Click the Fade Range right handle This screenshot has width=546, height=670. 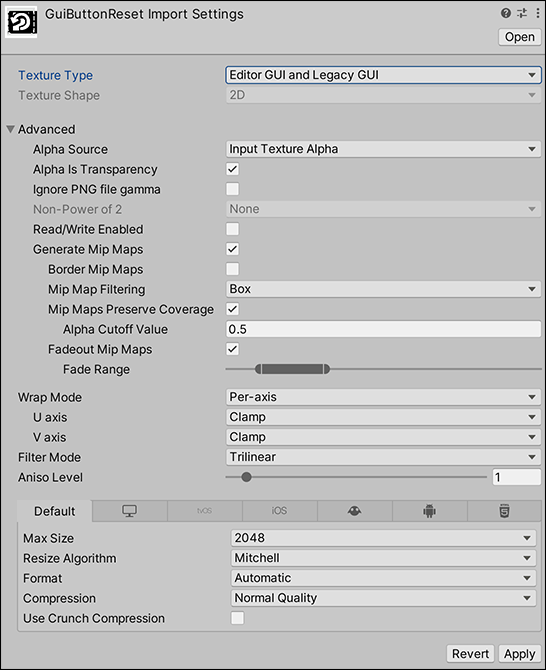[x=326, y=369]
